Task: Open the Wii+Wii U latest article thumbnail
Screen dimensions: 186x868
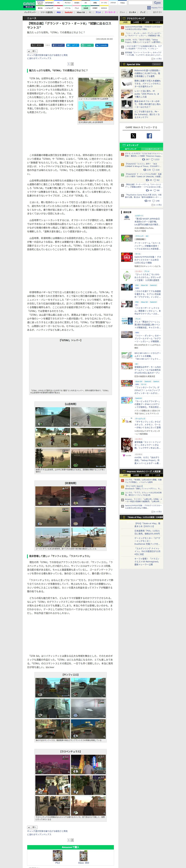Action: pos(127,355)
